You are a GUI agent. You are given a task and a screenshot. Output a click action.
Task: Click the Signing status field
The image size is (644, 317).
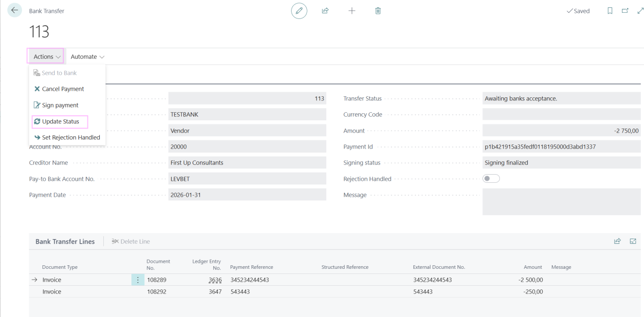coord(561,162)
